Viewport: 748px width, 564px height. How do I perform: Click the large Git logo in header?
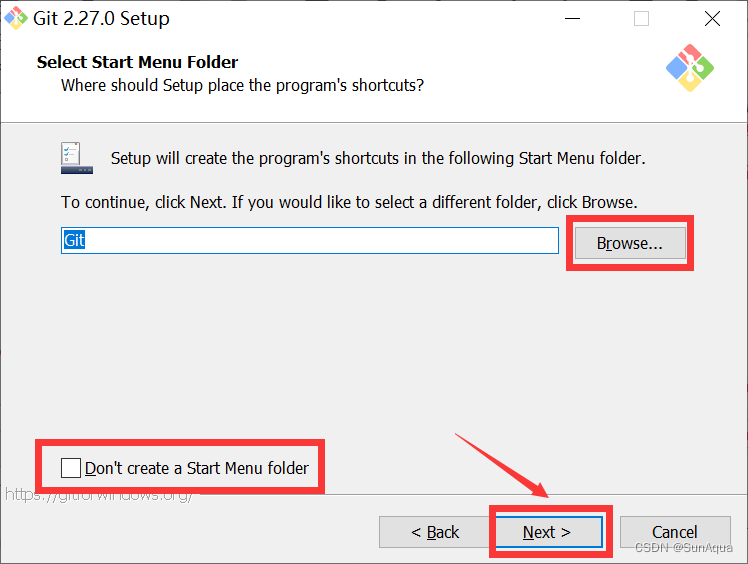690,68
